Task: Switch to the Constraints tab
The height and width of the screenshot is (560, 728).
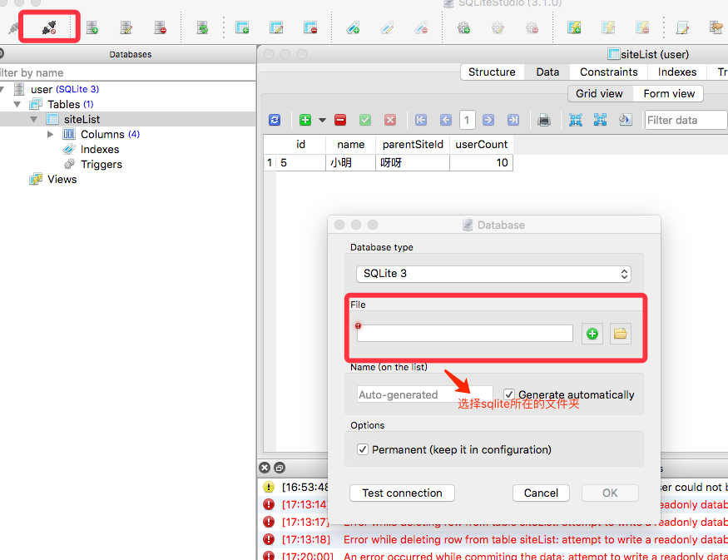Action: 608,72
